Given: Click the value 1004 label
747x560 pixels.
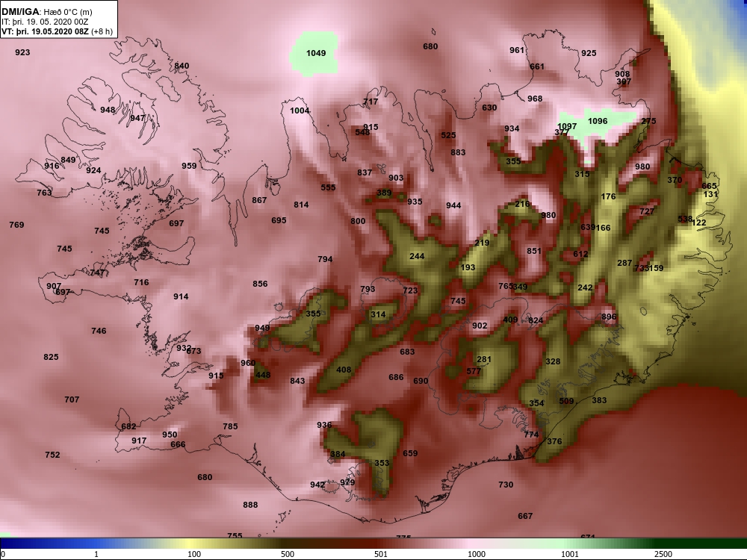Looking at the screenshot, I should click(x=300, y=111).
